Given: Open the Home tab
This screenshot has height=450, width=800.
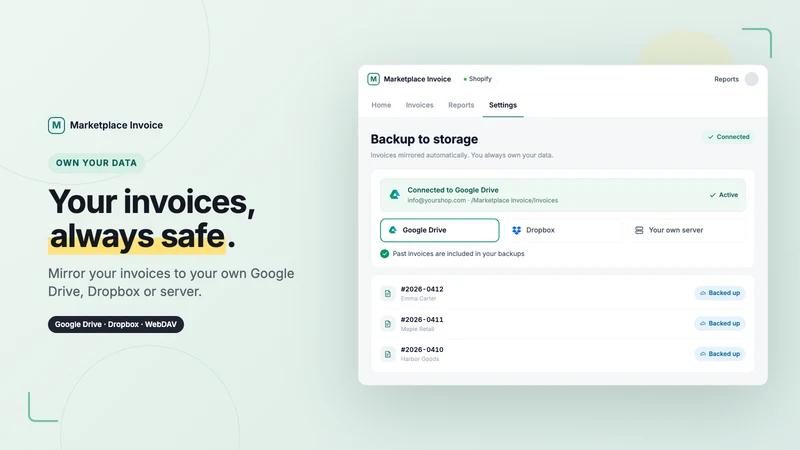Looking at the screenshot, I should 381,105.
